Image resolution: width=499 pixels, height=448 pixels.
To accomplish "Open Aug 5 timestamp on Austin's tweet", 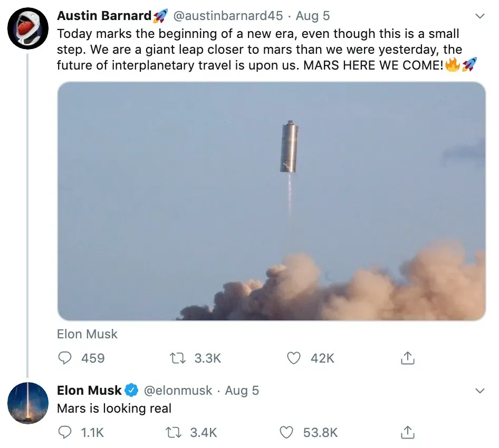I will (x=313, y=16).
